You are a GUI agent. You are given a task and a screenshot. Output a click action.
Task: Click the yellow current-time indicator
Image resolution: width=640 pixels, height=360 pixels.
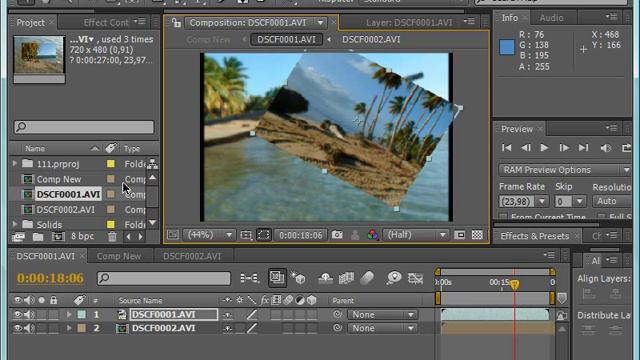[515, 284]
